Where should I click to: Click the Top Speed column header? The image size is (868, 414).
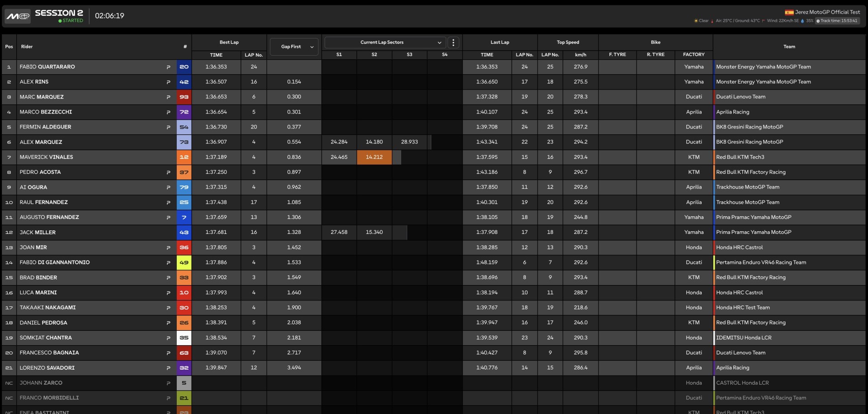(x=568, y=43)
